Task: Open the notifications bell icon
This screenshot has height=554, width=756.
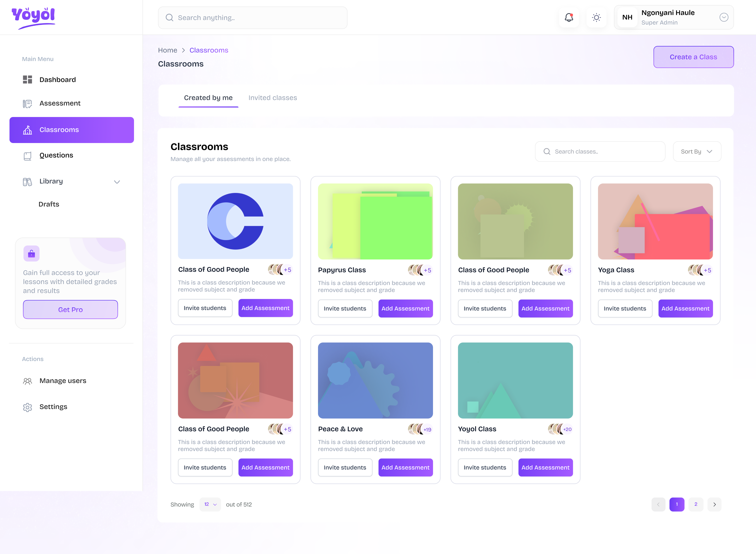Action: [x=569, y=17]
